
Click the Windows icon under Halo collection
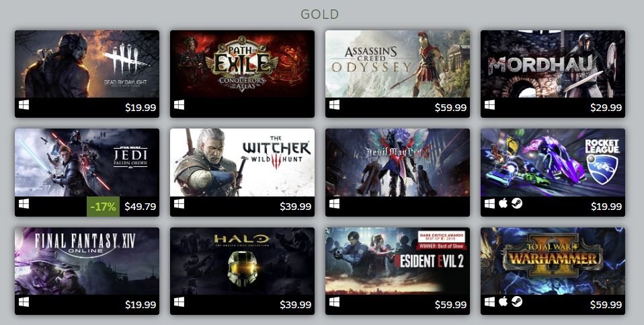pyautogui.click(x=179, y=302)
